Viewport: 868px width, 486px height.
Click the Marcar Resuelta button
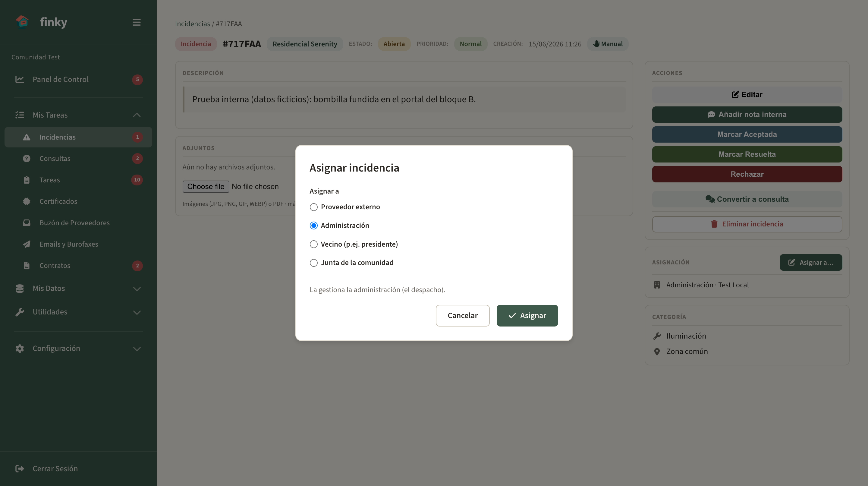click(747, 154)
